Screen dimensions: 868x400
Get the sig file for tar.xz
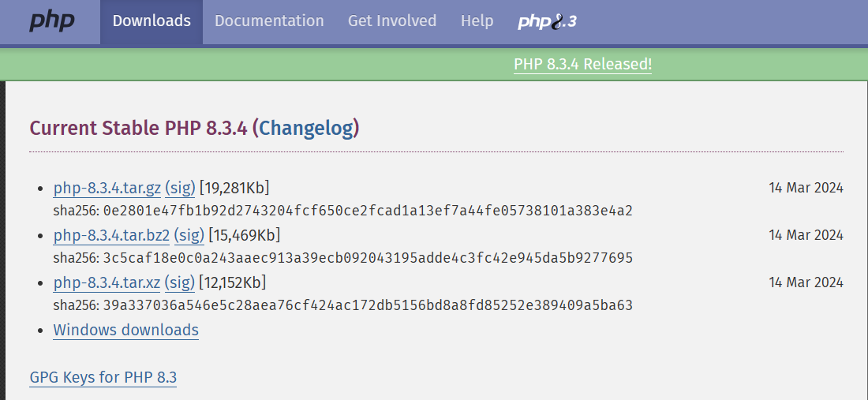point(180,283)
